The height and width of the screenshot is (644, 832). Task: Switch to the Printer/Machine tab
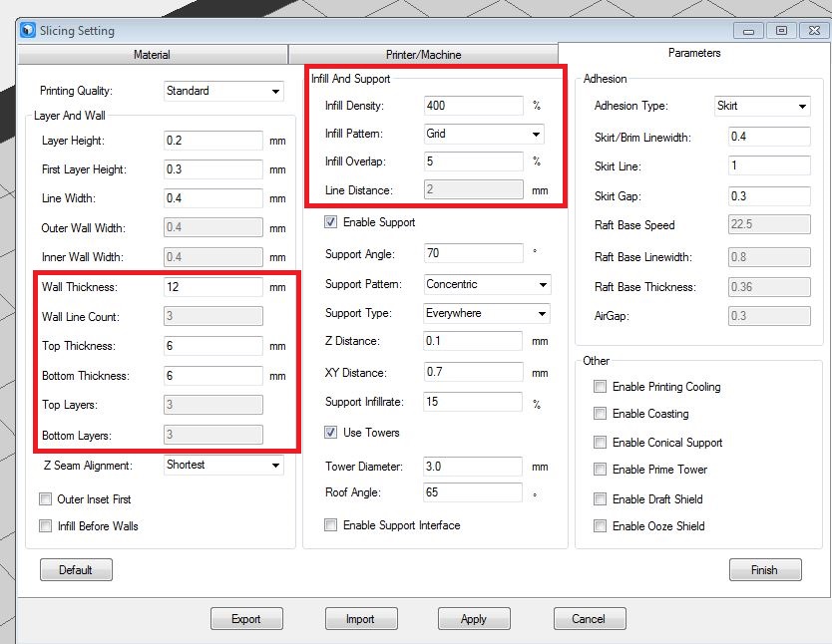pyautogui.click(x=423, y=55)
